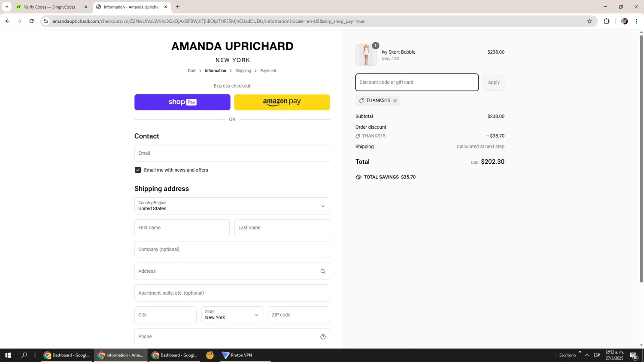
Task: Close the Verify Codes SimplyCodes tab
Action: pyautogui.click(x=86, y=7)
